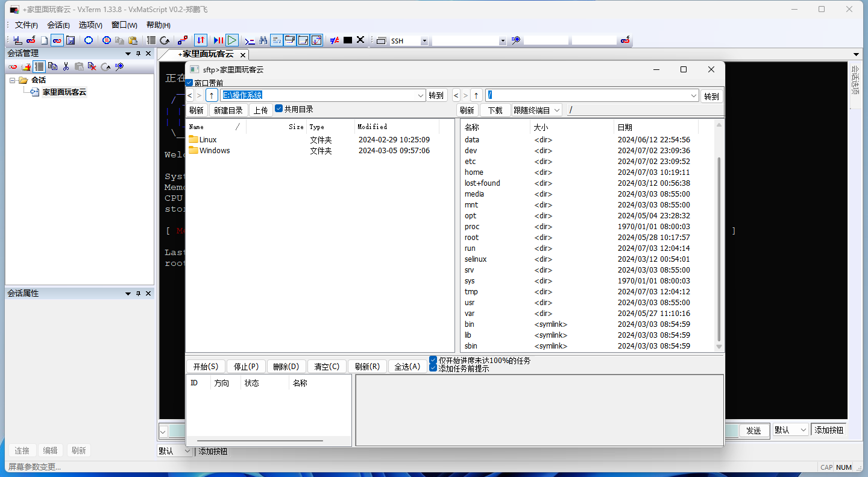Click the floppy disk save toolbar icon
The width and height of the screenshot is (868, 477).
tap(71, 40)
